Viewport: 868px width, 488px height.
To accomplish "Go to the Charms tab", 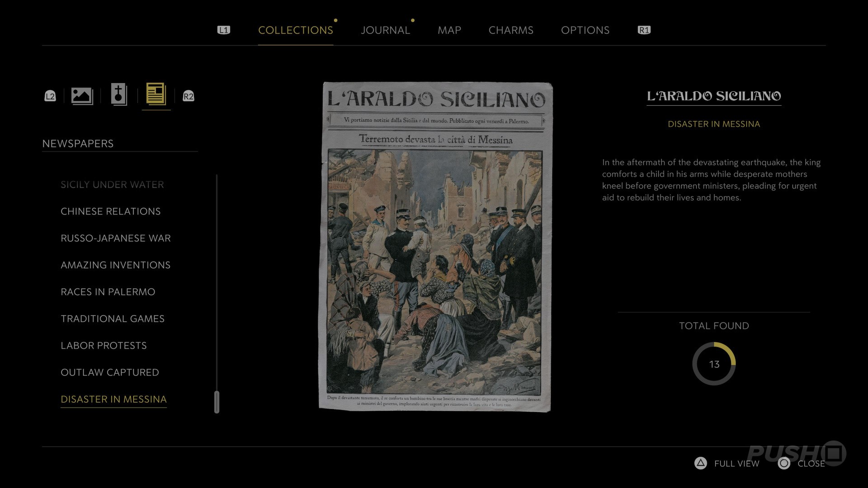I will point(511,30).
